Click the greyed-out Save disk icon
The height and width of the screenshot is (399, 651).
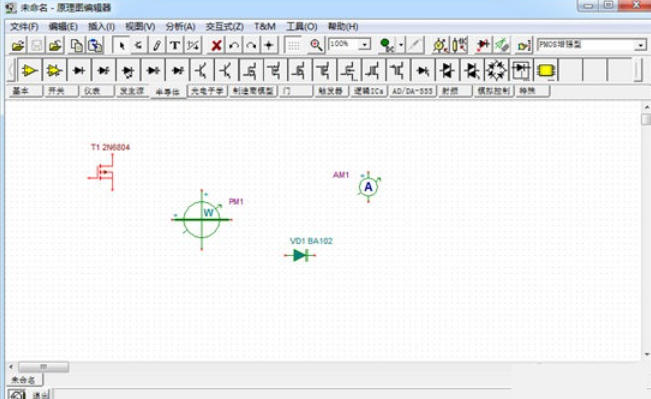pos(37,45)
